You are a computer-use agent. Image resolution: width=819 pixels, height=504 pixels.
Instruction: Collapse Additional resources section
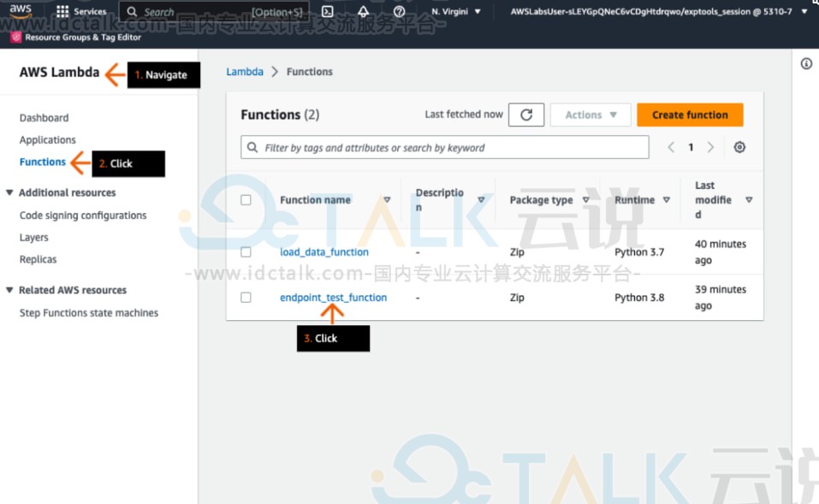pos(9,193)
